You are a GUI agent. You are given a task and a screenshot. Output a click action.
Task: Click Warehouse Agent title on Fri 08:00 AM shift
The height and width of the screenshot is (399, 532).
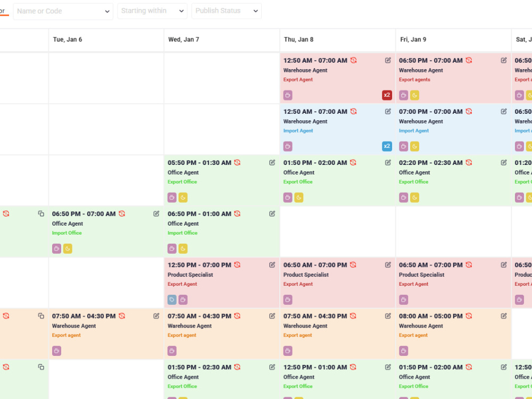[x=421, y=326]
